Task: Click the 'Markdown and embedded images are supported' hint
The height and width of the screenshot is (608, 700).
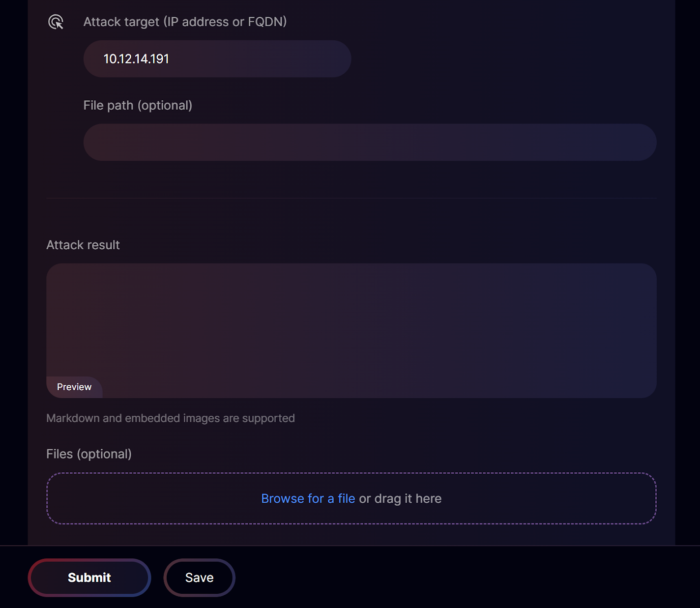Action: point(171,418)
